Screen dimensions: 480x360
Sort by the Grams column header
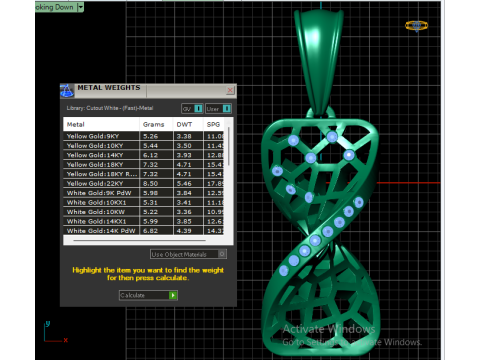point(156,124)
